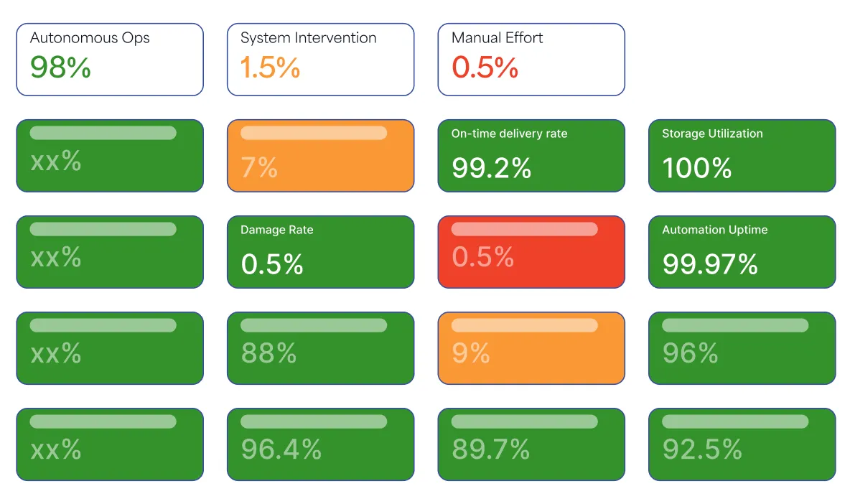Screen dimensions: 850x504
Task: Open the faded 89.7% green card
Action: tap(531, 444)
